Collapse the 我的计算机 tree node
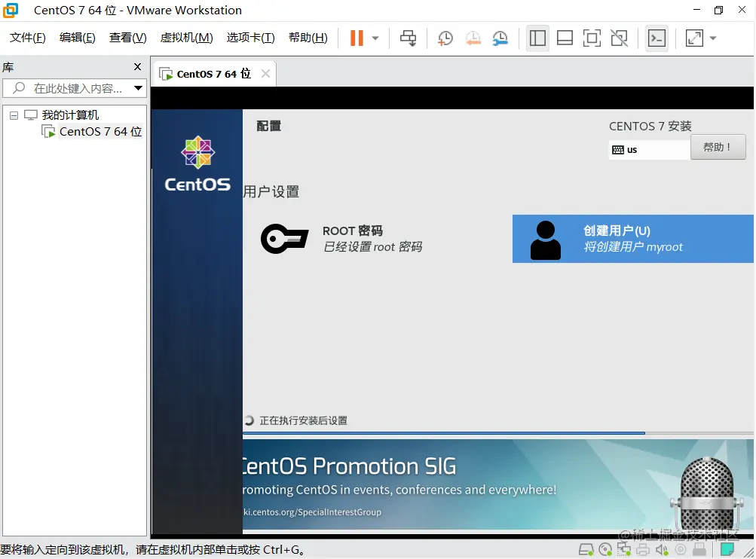This screenshot has width=756, height=559. tap(14, 115)
